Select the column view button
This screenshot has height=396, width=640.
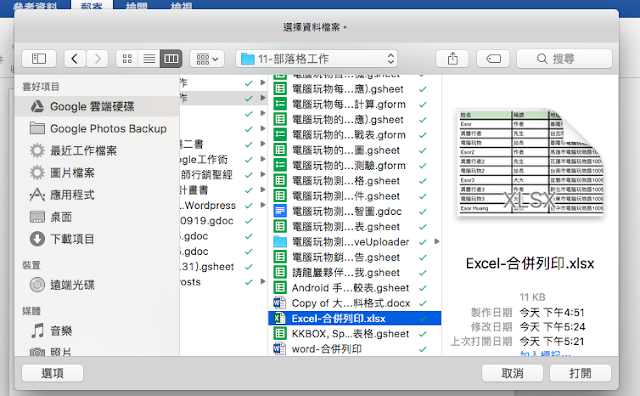(171, 59)
